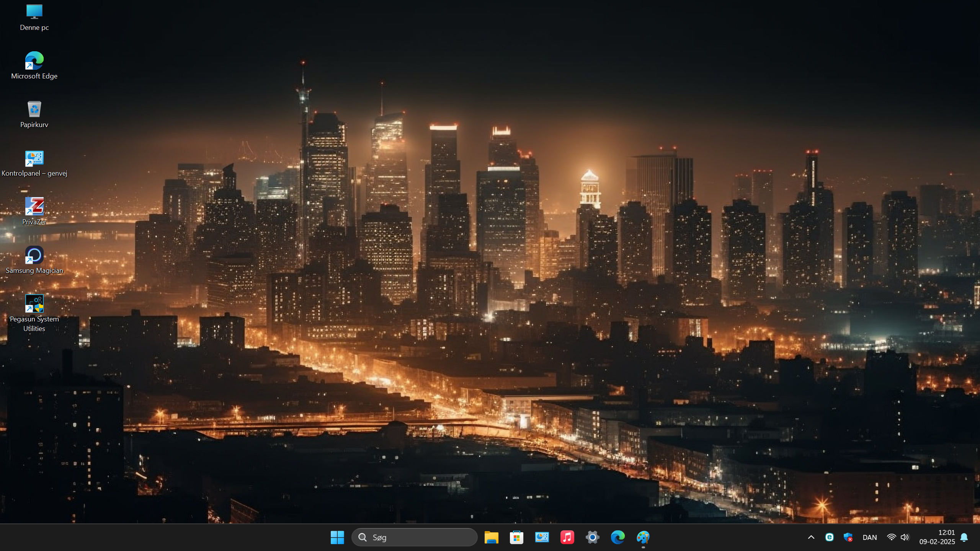Open the Windows Start menu
The height and width of the screenshot is (551, 980).
click(x=337, y=537)
